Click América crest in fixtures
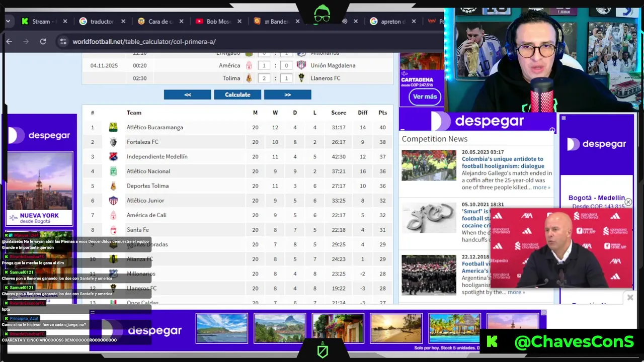Screen dimensions: 644x362 coord(249,65)
